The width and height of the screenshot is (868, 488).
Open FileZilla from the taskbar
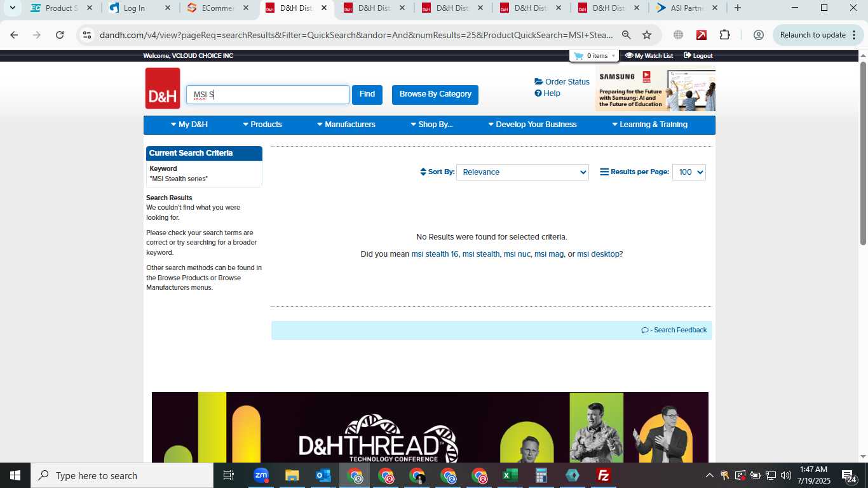click(604, 475)
